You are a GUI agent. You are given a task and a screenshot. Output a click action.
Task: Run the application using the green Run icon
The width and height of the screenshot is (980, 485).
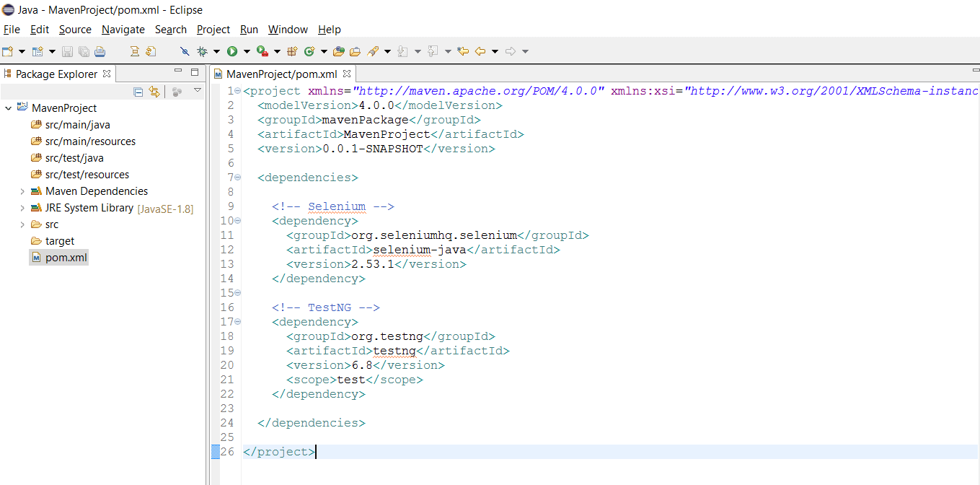pos(231,51)
